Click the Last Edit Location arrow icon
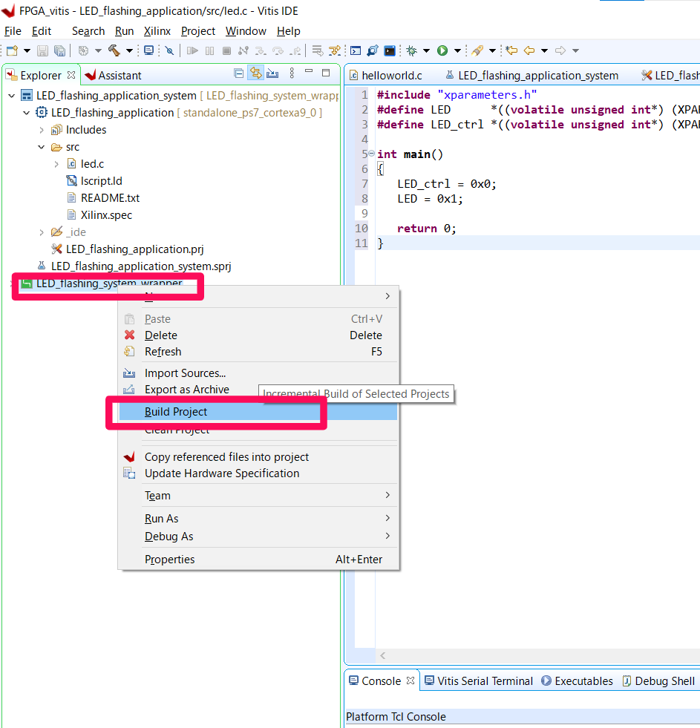This screenshot has width=700, height=728. (x=512, y=50)
